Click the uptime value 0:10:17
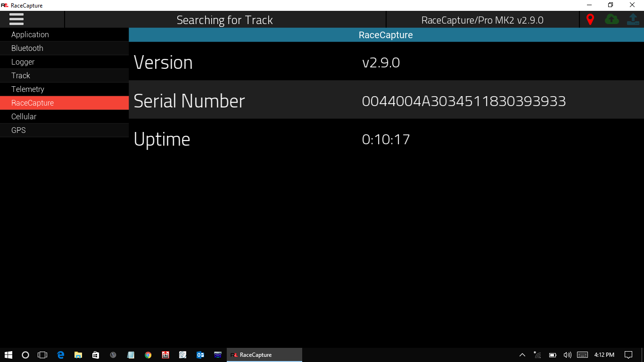 point(386,139)
